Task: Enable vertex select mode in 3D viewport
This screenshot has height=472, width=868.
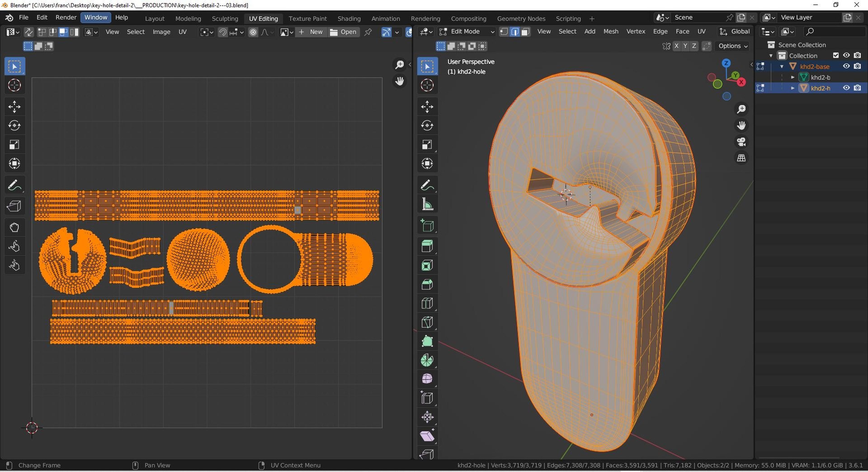Action: tap(504, 32)
